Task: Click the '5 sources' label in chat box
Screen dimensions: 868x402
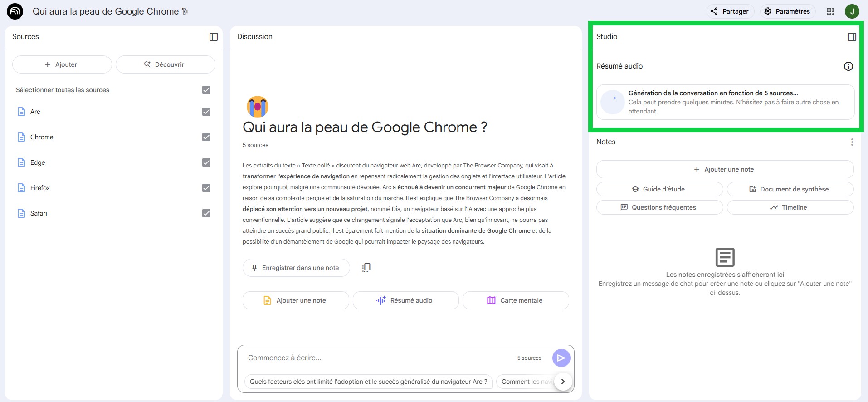Action: click(x=529, y=358)
